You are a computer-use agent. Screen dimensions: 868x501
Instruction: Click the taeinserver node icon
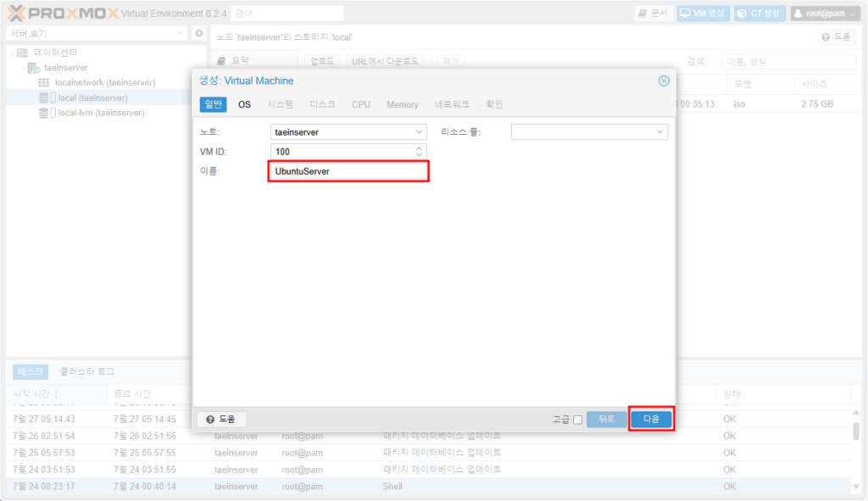(34, 68)
